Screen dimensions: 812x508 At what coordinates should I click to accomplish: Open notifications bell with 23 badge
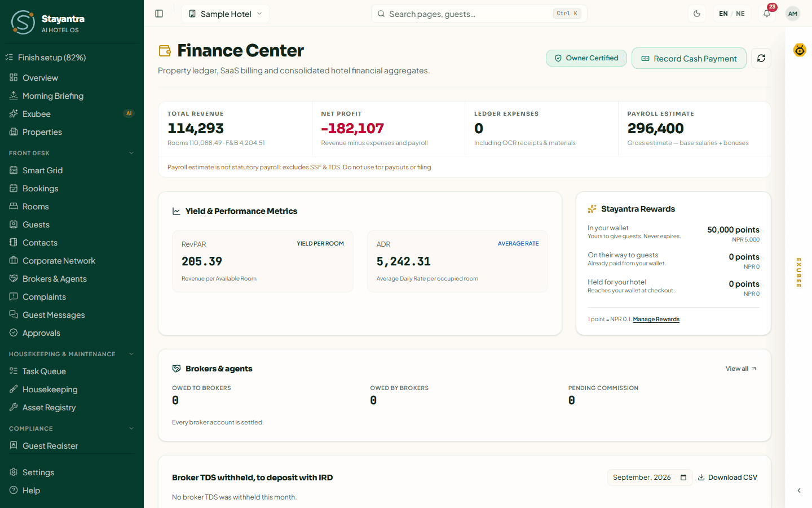click(767, 14)
